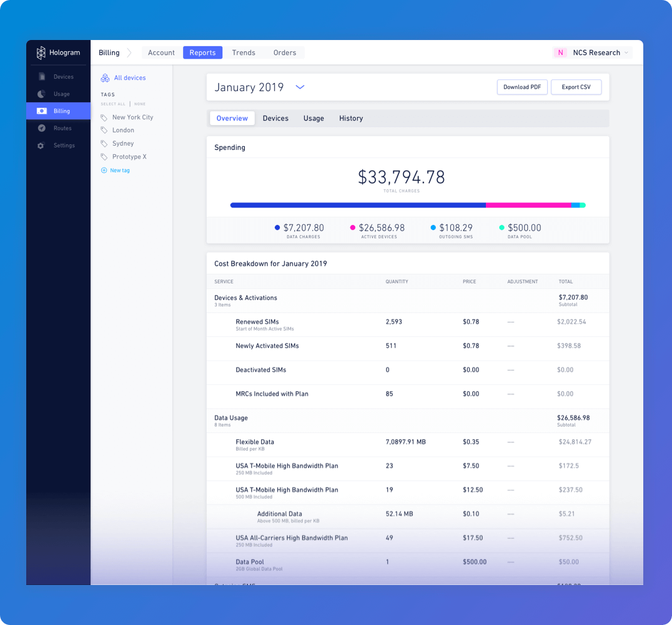Image resolution: width=672 pixels, height=625 pixels.
Task: Open the NCS Research account dropdown arrow
Action: 626,52
